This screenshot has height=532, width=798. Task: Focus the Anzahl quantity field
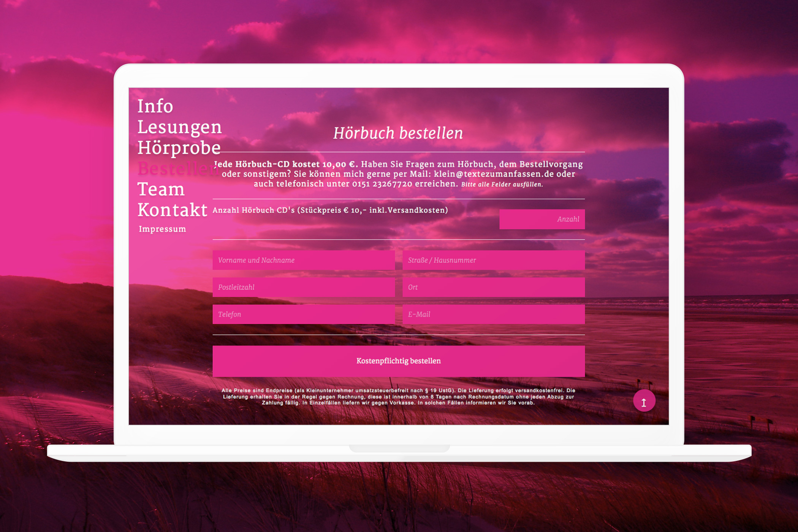tap(541, 219)
